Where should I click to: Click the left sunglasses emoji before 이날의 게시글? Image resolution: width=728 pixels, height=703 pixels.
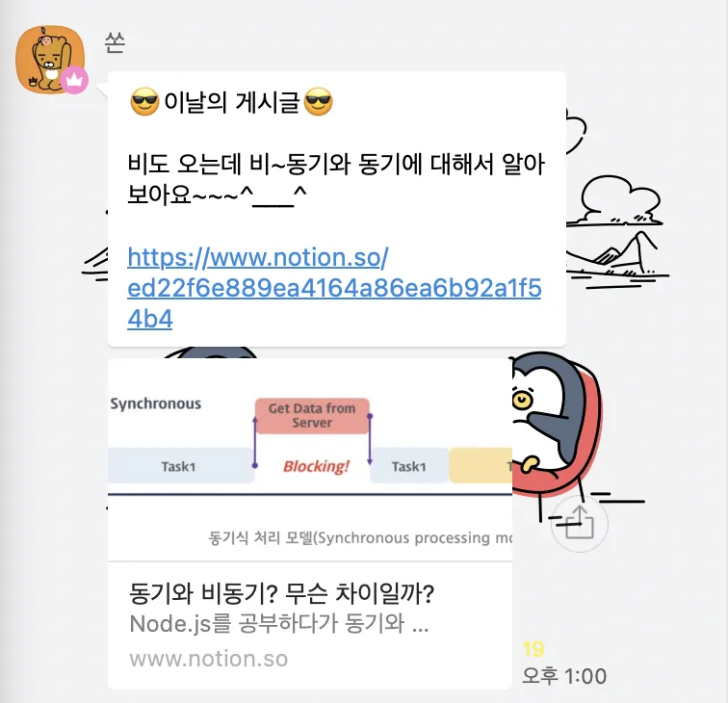click(144, 102)
